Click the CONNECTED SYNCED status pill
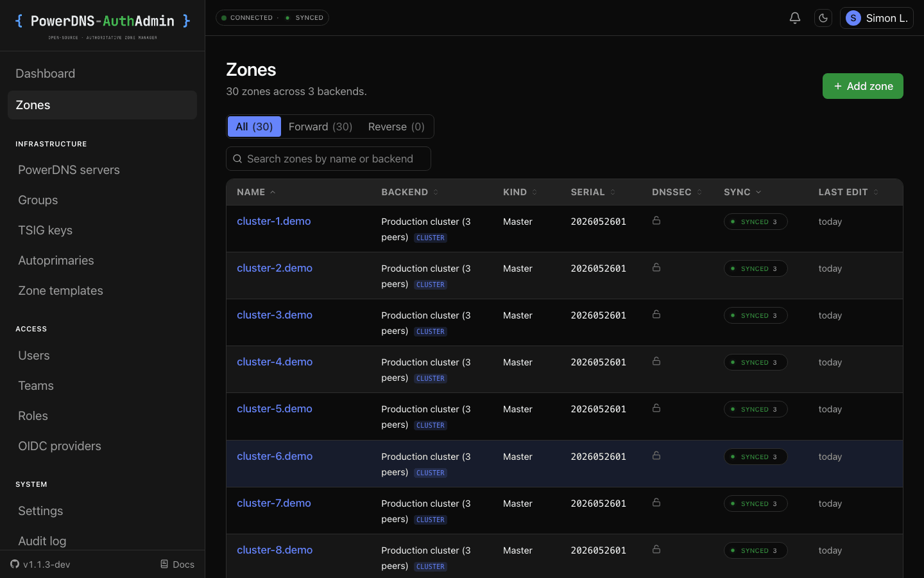This screenshot has width=924, height=578. (272, 17)
